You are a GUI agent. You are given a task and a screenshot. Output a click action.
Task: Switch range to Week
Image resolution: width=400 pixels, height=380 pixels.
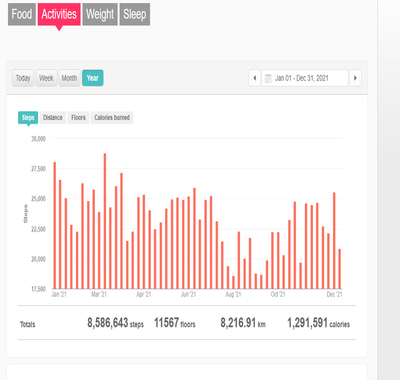coord(46,78)
